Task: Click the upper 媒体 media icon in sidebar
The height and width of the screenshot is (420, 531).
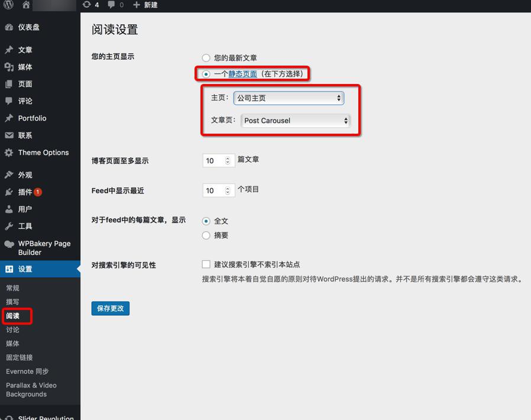Action: (x=9, y=67)
